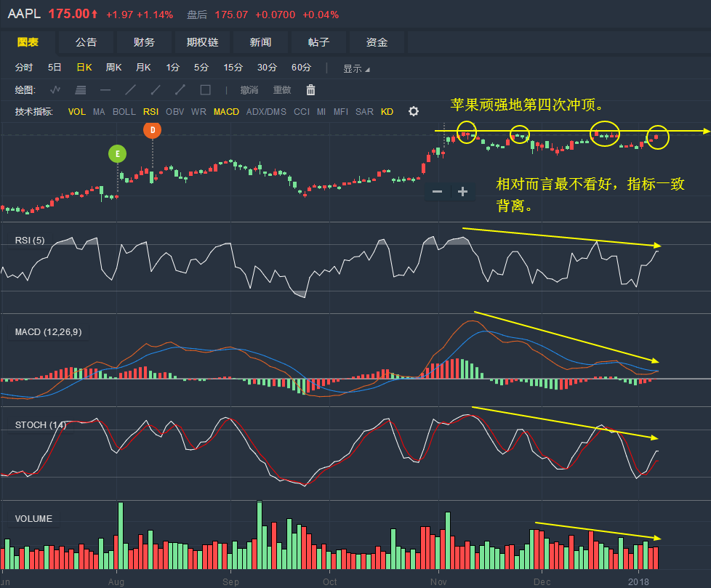The width and height of the screenshot is (711, 588).
Task: Select the 月K monthly candlestick view
Action: click(143, 68)
